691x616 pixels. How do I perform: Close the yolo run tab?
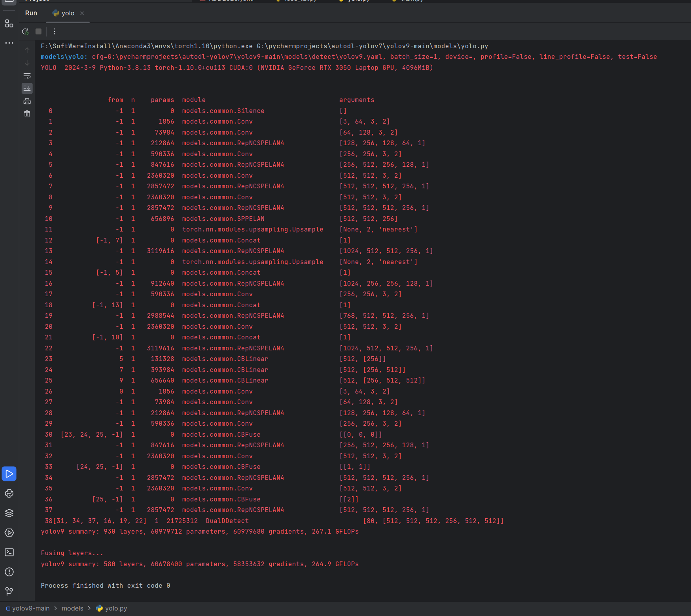coord(82,13)
